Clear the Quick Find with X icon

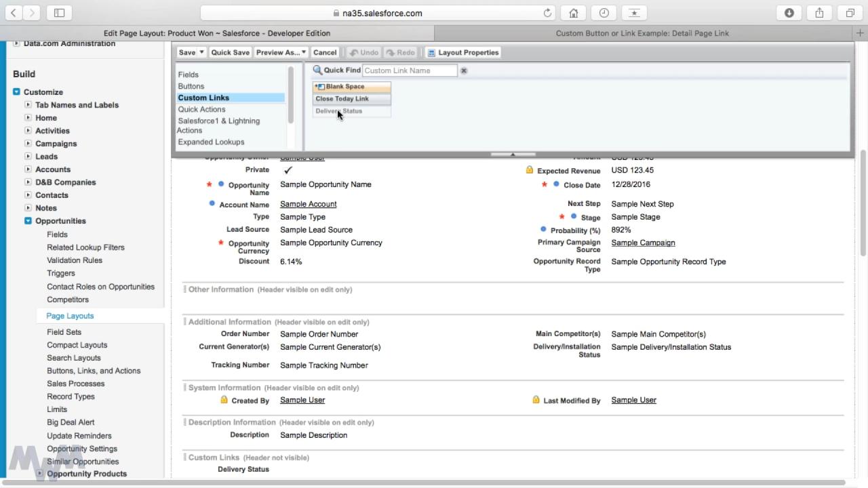[x=464, y=70]
